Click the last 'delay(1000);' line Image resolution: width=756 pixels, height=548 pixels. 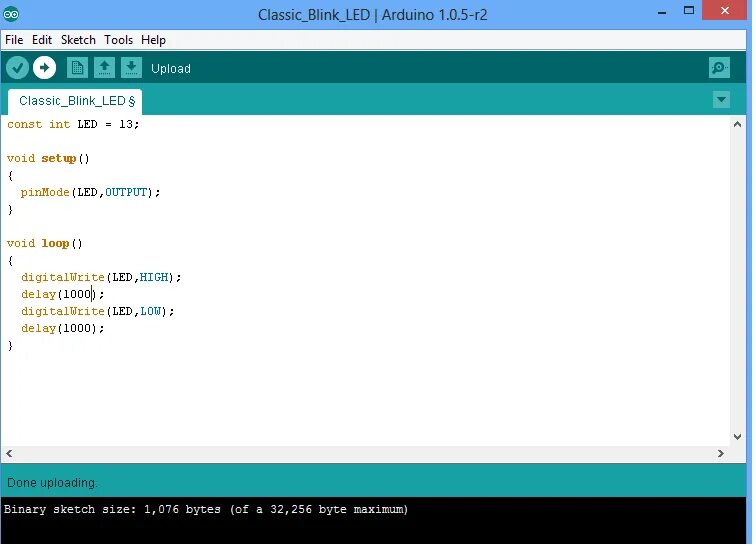click(63, 329)
